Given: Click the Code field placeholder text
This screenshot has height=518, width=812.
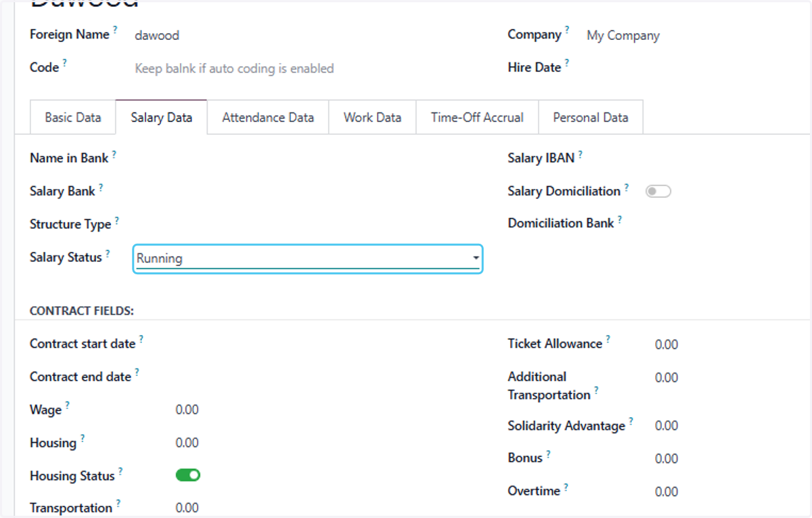Looking at the screenshot, I should (234, 68).
